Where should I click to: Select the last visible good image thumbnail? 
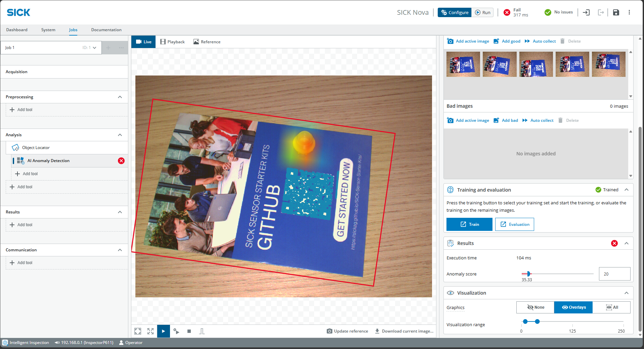pos(609,64)
